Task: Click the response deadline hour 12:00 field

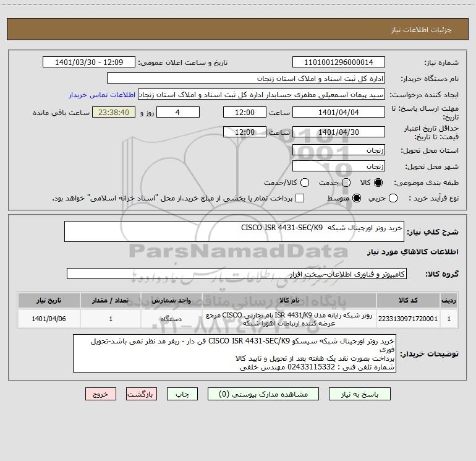Action: (245, 113)
